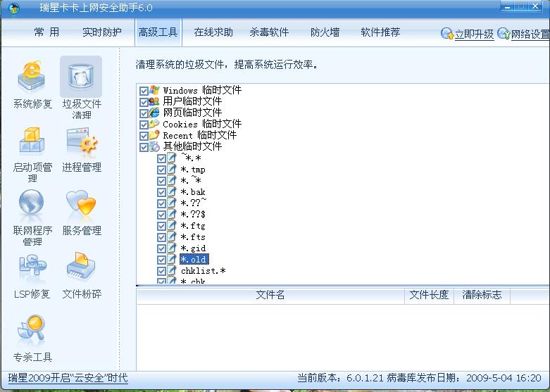
Task: Click the 网络设置 globe icon
Action: (504, 33)
